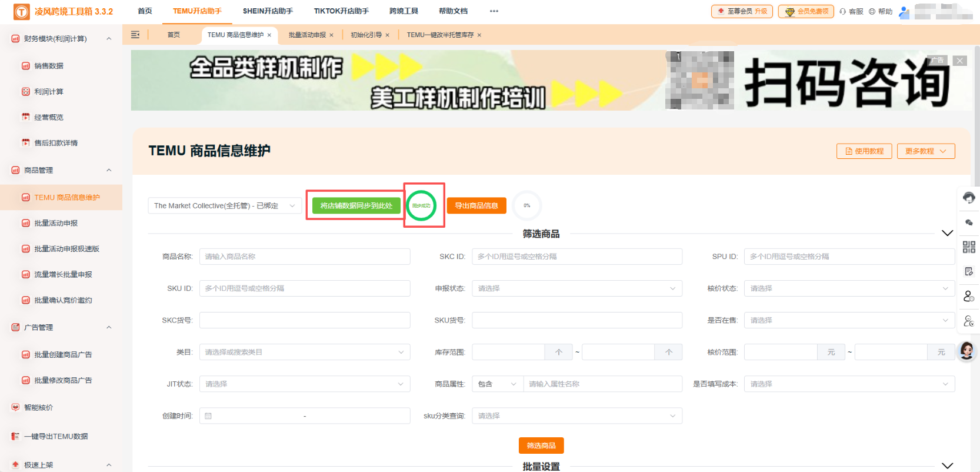Open the SHEIN开店助手 top menu
This screenshot has width=980, height=472.
pyautogui.click(x=268, y=11)
